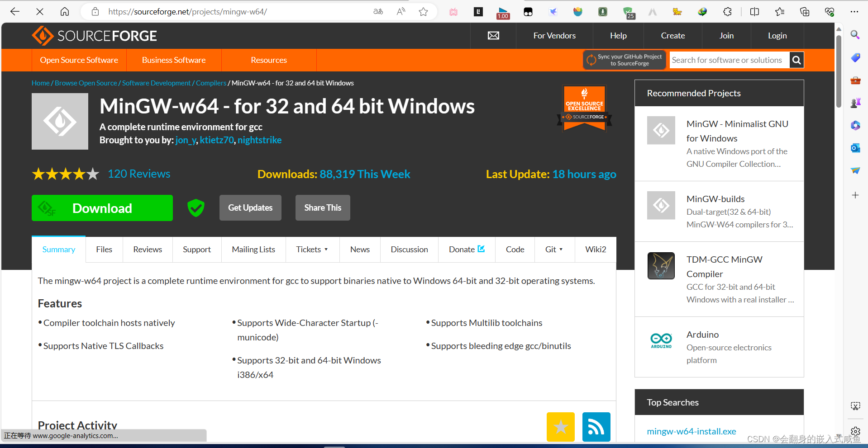Viewport: 868px width, 448px height.
Task: Open the Mailing Lists tab
Action: (253, 250)
